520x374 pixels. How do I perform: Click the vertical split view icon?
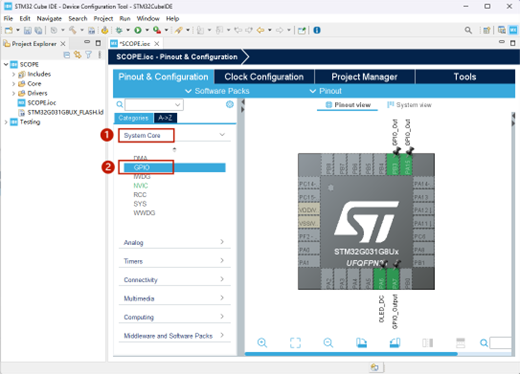[x=427, y=343]
